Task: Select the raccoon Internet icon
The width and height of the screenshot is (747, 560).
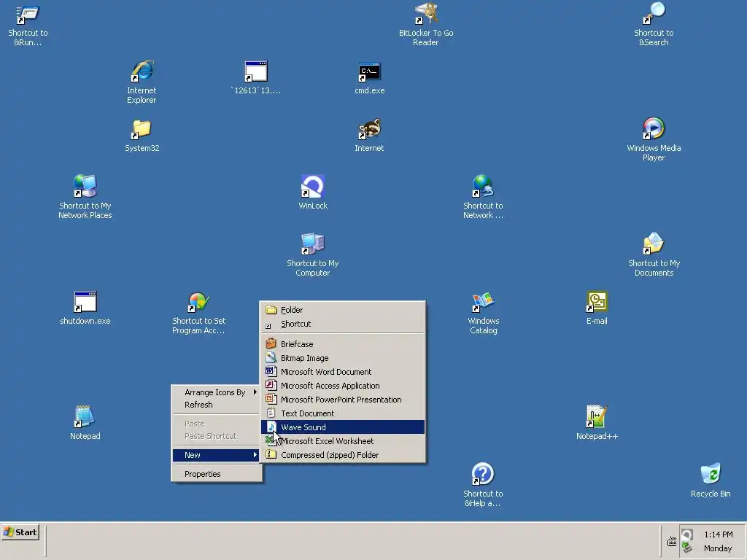Action: [369, 135]
